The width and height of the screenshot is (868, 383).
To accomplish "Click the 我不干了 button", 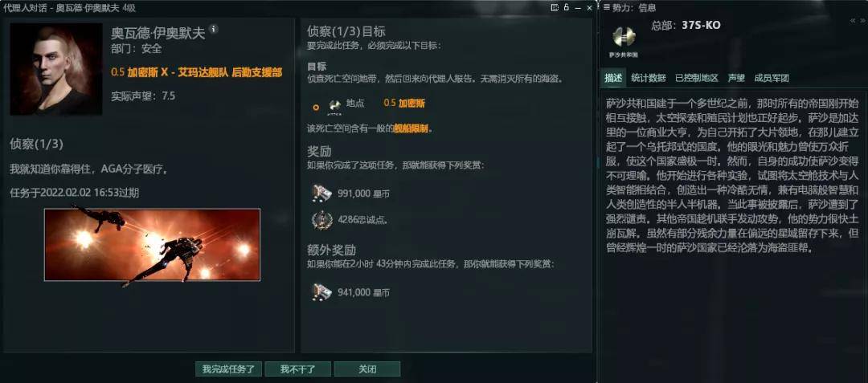I will pyautogui.click(x=298, y=369).
